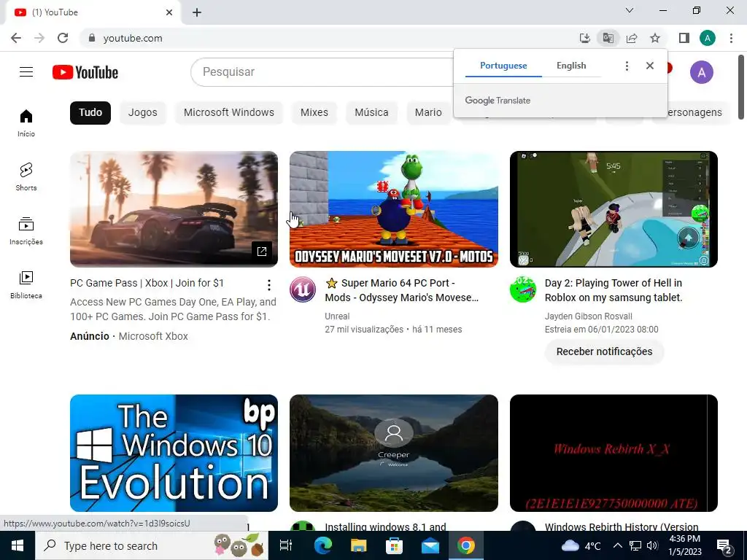Select the Tudo filter chip

click(90, 113)
